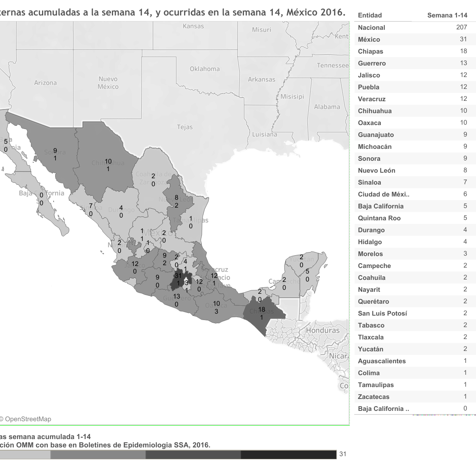The width and height of the screenshot is (476, 476).
Task: Click the Semana 1-14 column header
Action: coord(447,15)
